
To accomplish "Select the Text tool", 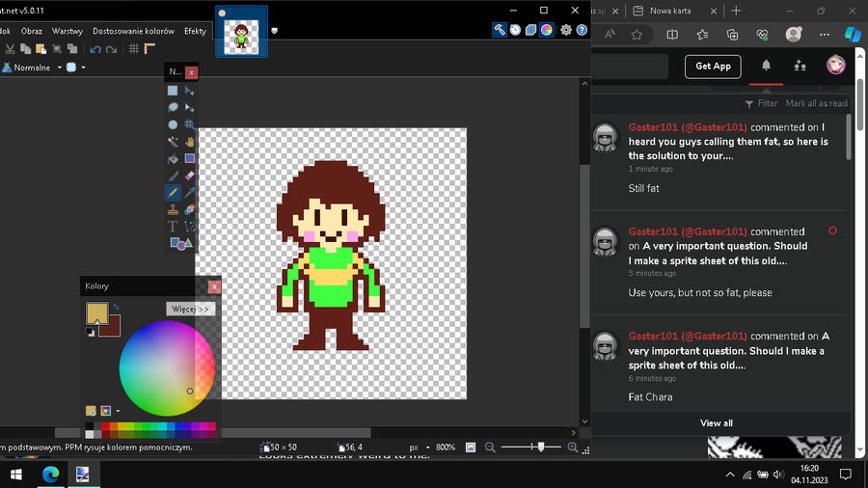I will click(x=173, y=227).
